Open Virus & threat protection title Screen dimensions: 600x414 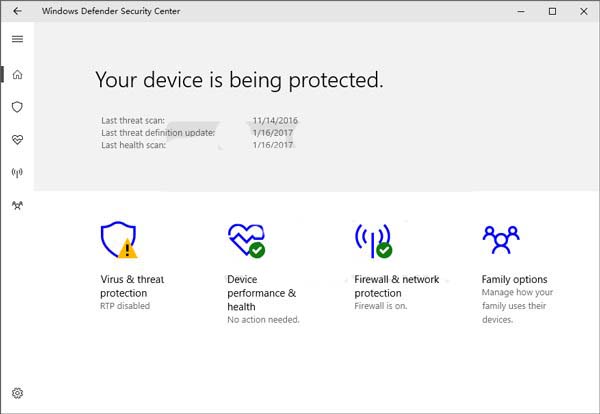tap(132, 286)
